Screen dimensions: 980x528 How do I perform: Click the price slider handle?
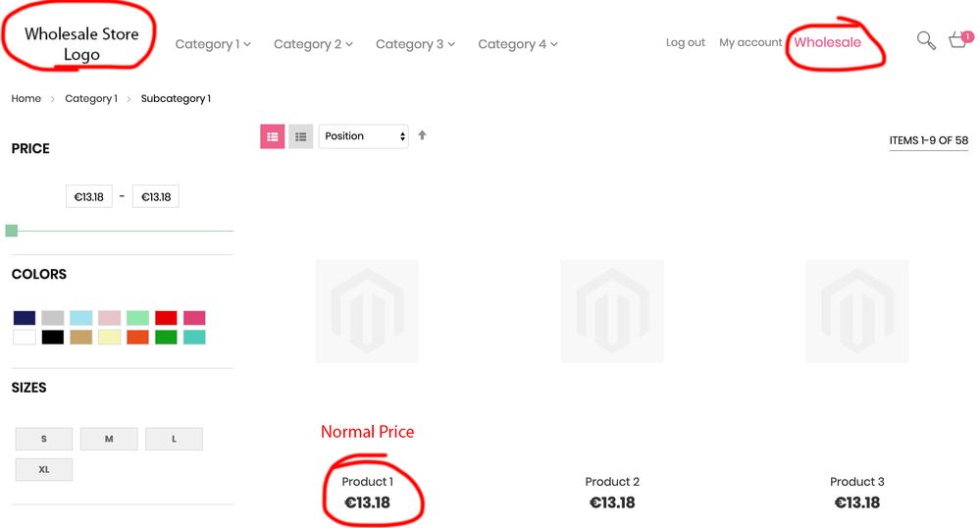[12, 231]
